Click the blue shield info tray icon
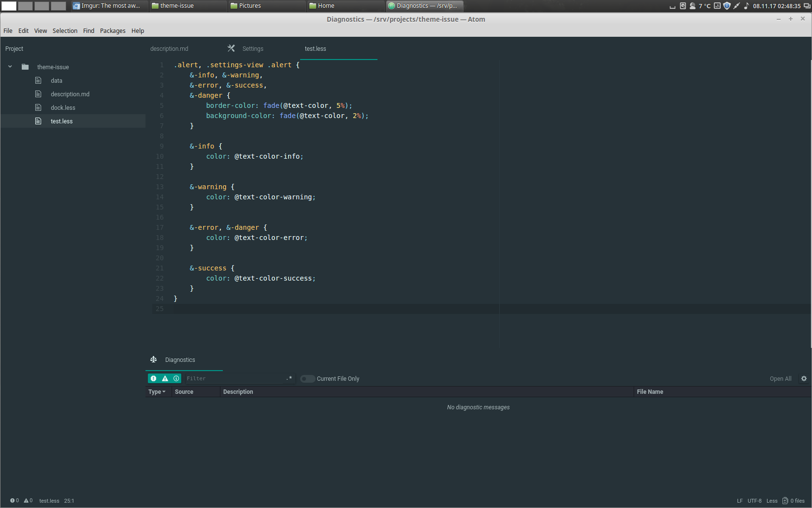 tap(727, 6)
